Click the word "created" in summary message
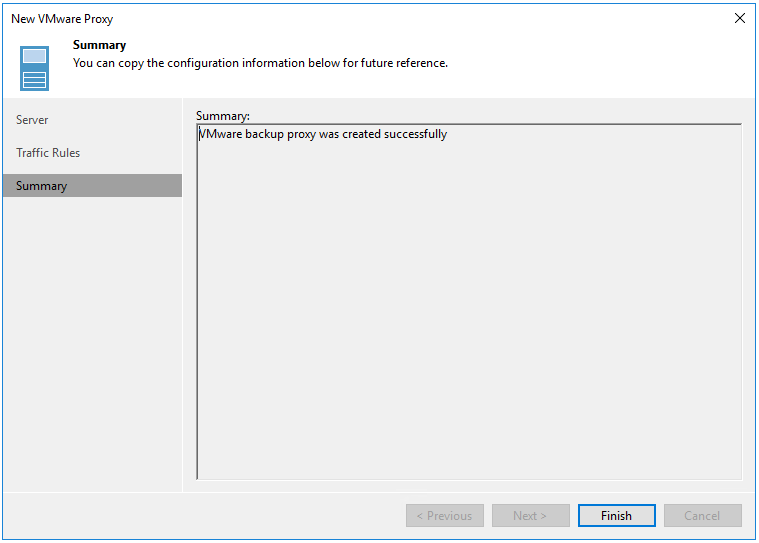The height and width of the screenshot is (543, 759). (361, 134)
